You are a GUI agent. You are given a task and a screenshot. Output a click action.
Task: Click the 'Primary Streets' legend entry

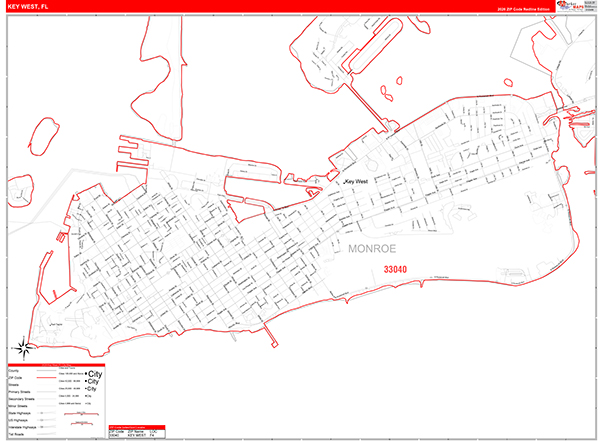point(20,392)
